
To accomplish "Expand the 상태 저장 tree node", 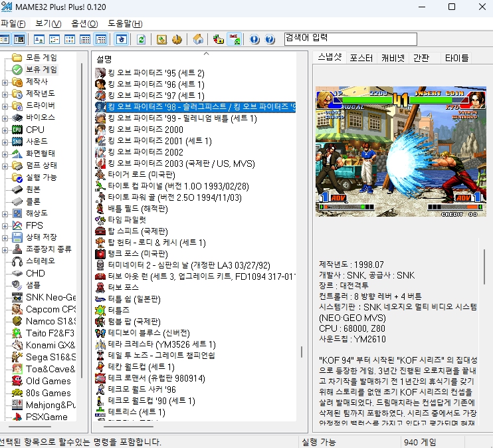I will [x=5, y=238].
